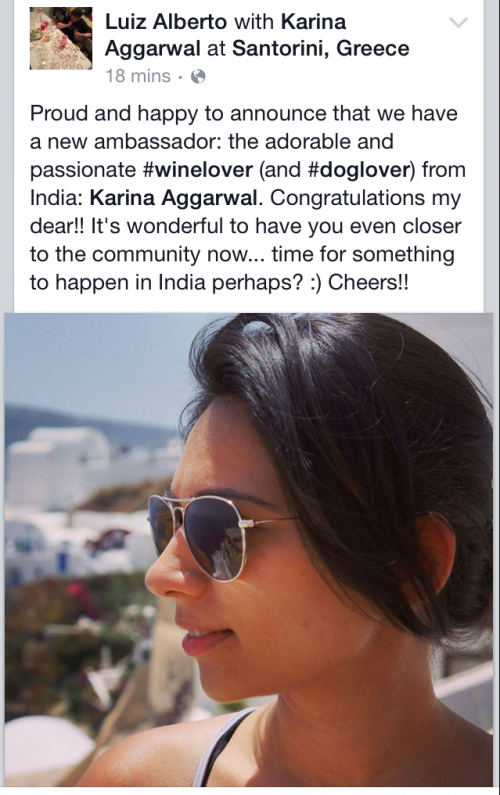This screenshot has height=795, width=500.
Task: Click the 'Congratulations my' text in the post
Action: tap(365, 198)
